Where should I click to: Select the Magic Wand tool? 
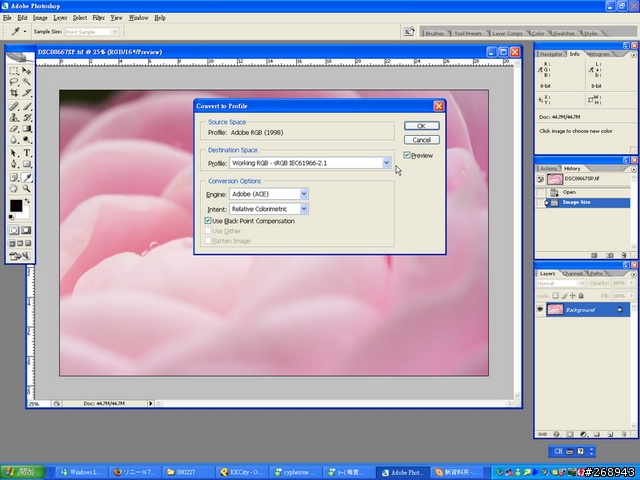[x=27, y=82]
